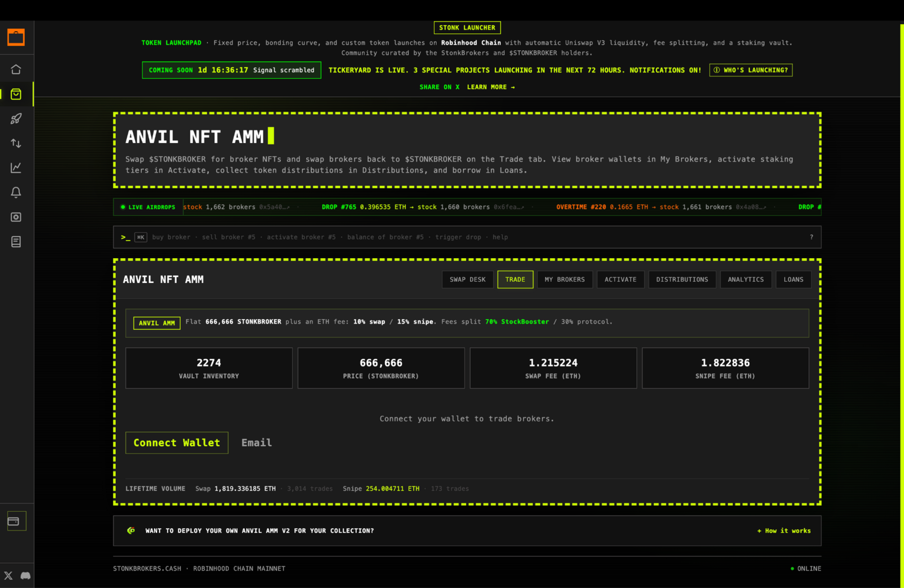The height and width of the screenshot is (588, 904).
Task: Click the STONKBROKERS.CASH footer text
Action: pyautogui.click(x=147, y=569)
